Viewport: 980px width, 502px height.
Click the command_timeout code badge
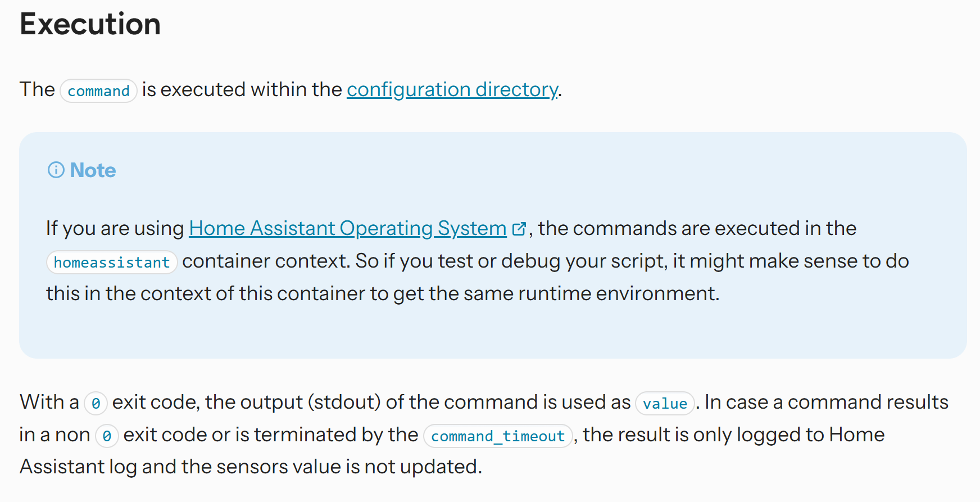pos(498,436)
